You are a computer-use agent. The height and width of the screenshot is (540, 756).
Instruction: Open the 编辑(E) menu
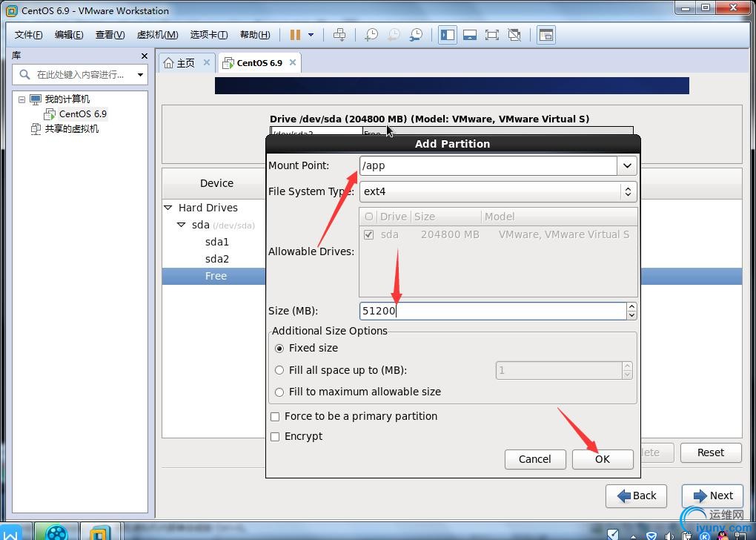tap(69, 35)
